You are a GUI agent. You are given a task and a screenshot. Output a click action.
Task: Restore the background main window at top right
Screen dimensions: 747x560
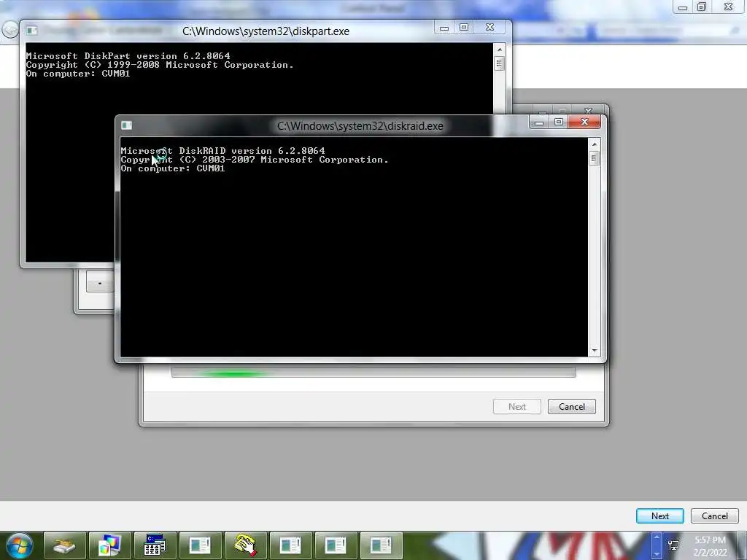[702, 7]
